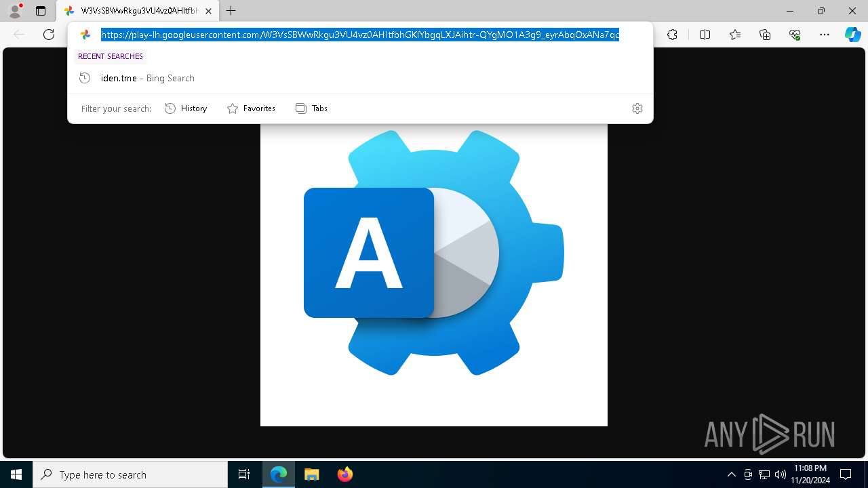Refresh the current page
The image size is (868, 488).
click(49, 35)
